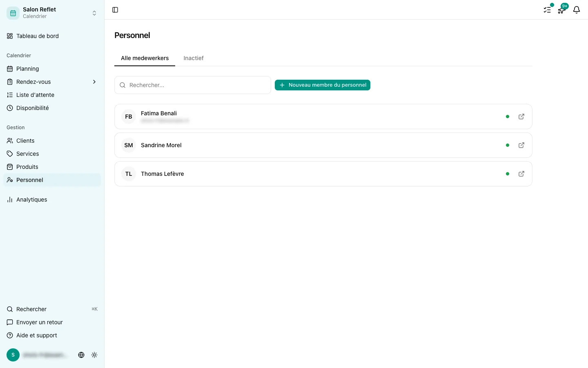Open Thomas Lefèvre's external link icon
Image resolution: width=588 pixels, height=368 pixels.
(x=521, y=174)
